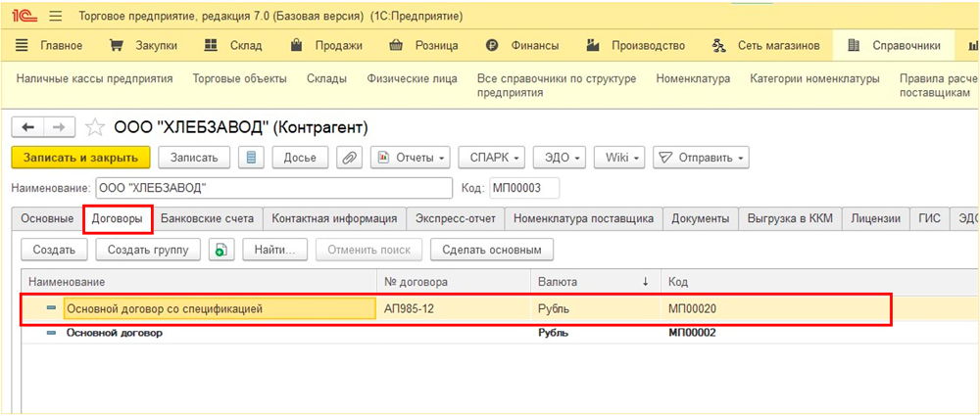Click the back navigation arrow

(x=27, y=127)
